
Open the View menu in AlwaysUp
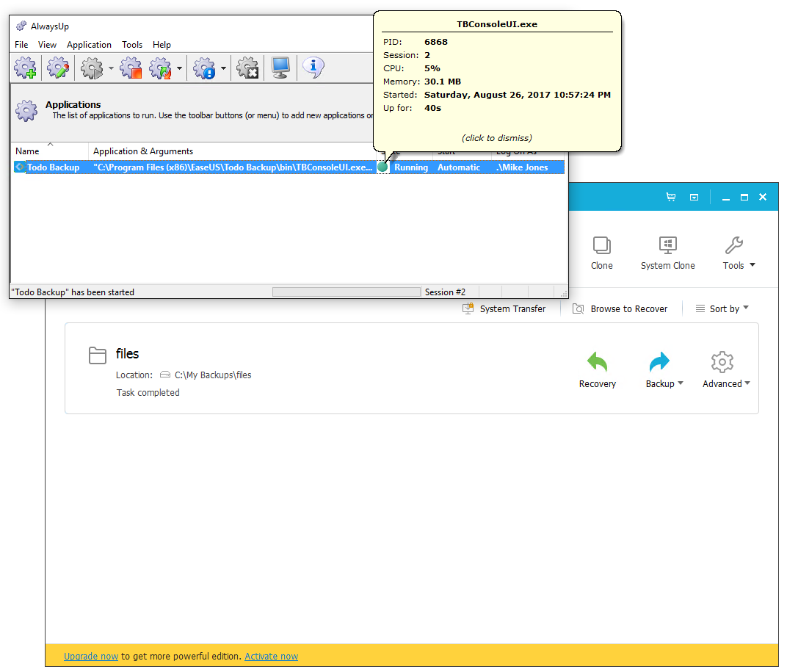tap(47, 45)
